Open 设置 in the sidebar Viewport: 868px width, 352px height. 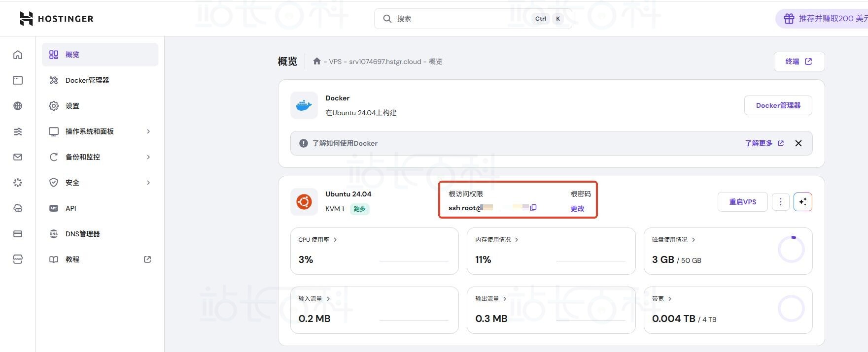coord(72,106)
